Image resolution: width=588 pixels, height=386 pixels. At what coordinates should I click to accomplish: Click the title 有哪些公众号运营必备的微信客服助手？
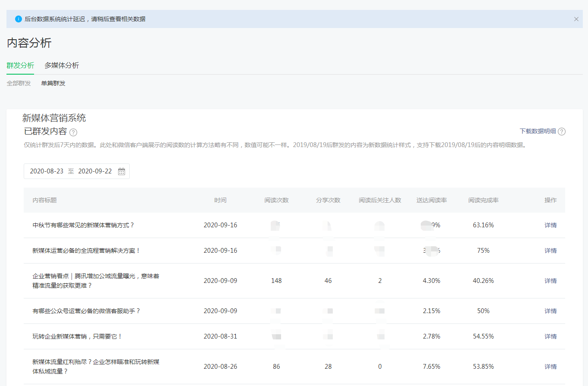click(87, 311)
